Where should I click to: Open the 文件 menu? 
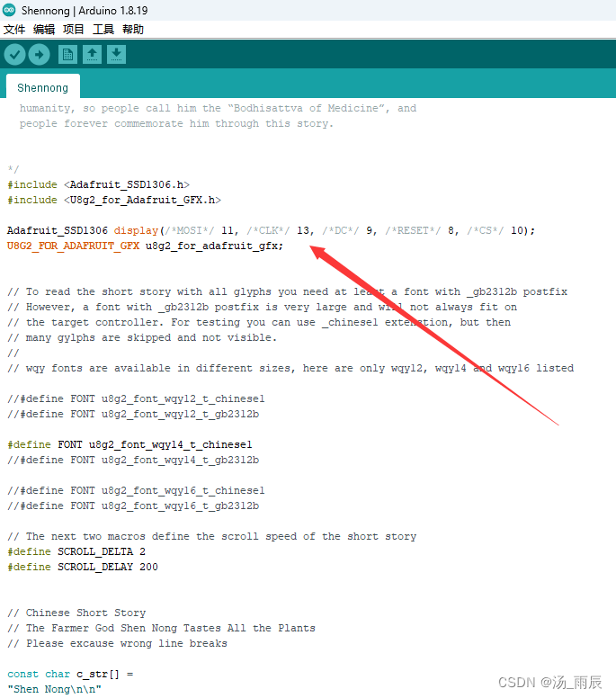pos(14,30)
